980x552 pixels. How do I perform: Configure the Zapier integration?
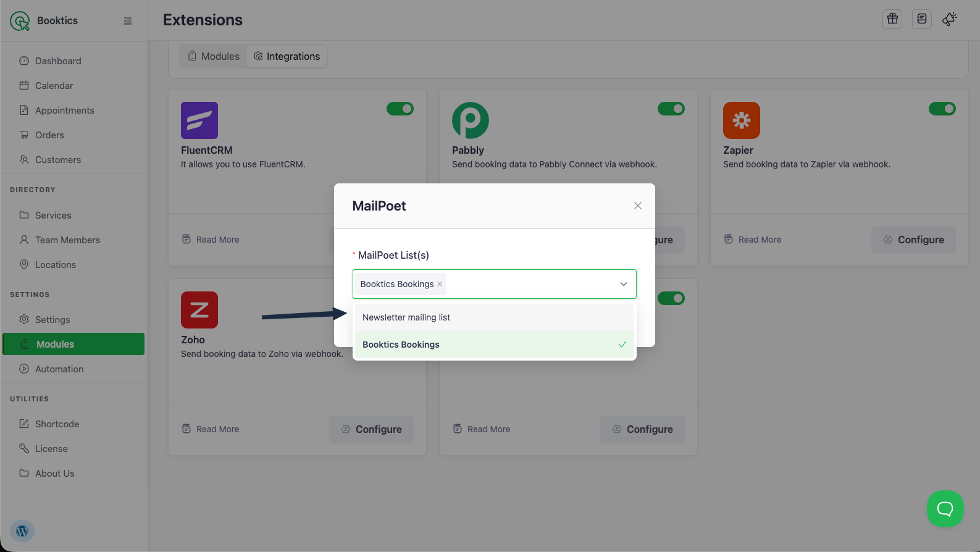[x=913, y=240]
